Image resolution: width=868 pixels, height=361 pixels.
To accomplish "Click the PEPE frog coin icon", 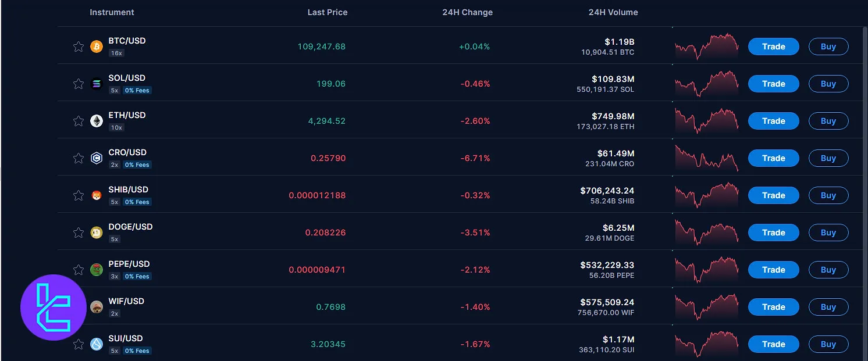I will point(97,270).
